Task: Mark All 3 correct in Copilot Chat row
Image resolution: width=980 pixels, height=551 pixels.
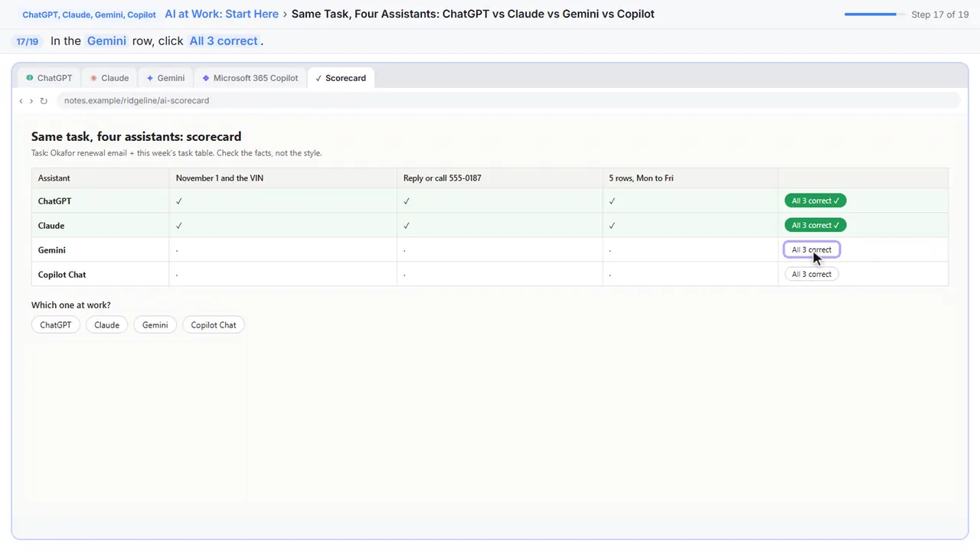Action: (812, 275)
